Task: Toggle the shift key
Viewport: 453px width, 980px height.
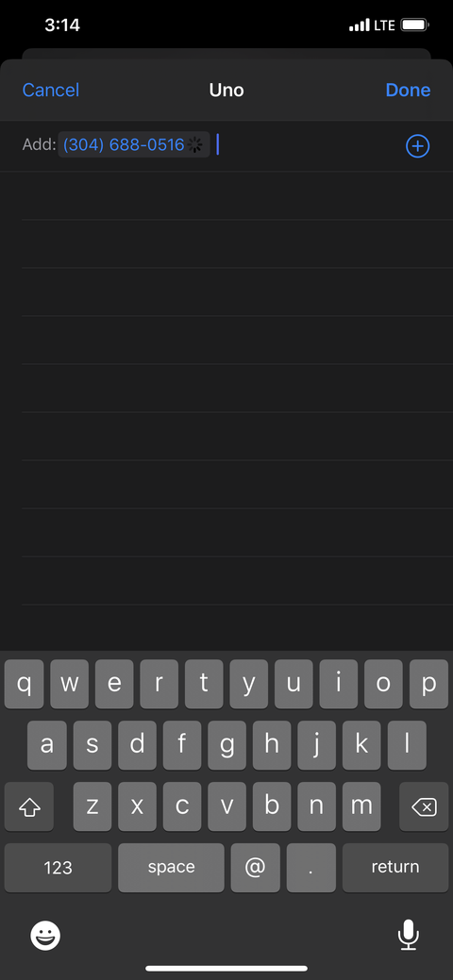Action: (x=28, y=806)
